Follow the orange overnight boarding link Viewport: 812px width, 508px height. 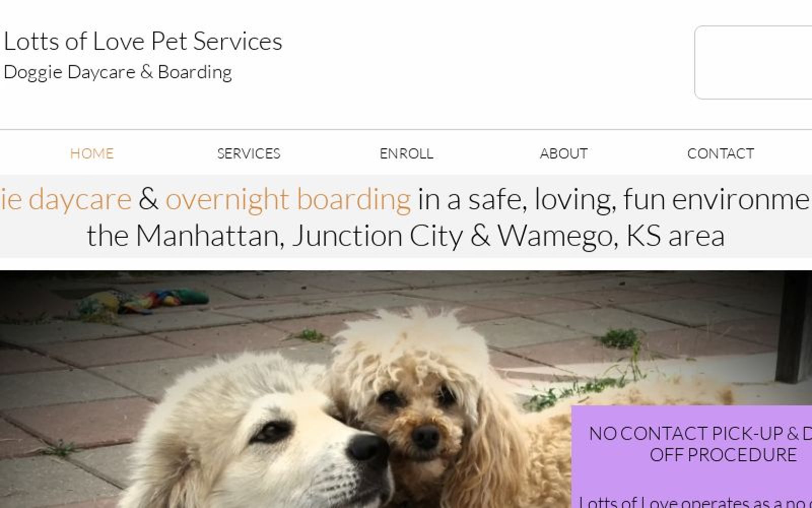[288, 199]
